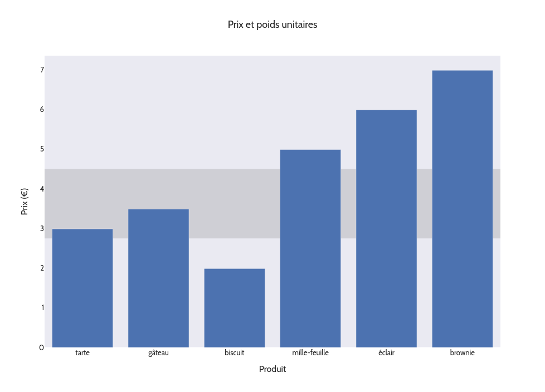Select the gâteau bar in the chart

[158, 278]
